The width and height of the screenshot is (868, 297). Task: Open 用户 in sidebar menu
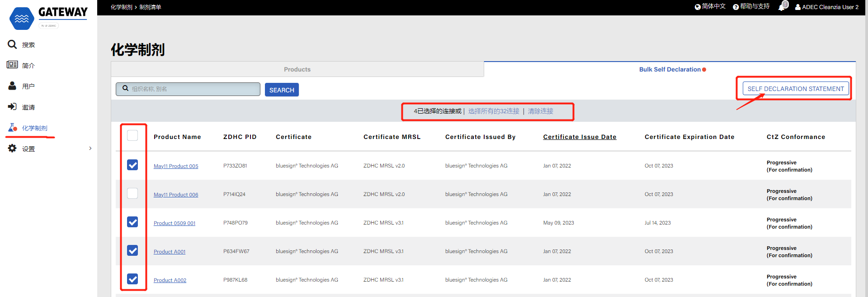(x=28, y=86)
